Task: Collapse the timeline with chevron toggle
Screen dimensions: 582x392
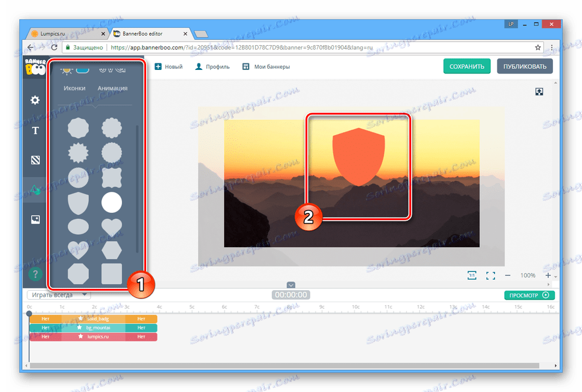Action: (x=291, y=285)
